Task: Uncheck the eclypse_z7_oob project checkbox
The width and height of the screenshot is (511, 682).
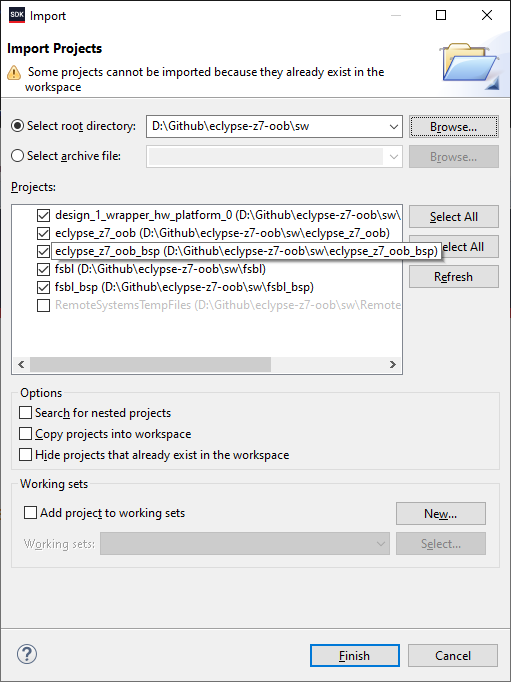Action: click(x=43, y=234)
